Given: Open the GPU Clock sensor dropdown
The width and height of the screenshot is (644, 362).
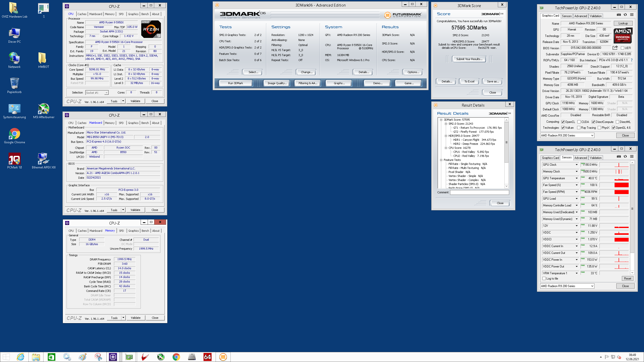Looking at the screenshot, I should (x=577, y=165).
